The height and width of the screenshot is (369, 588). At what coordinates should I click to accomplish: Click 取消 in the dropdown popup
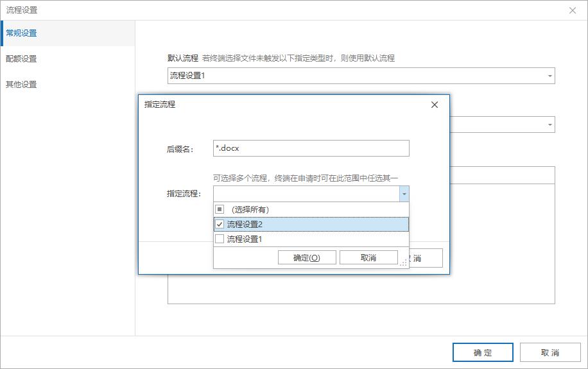click(x=368, y=257)
